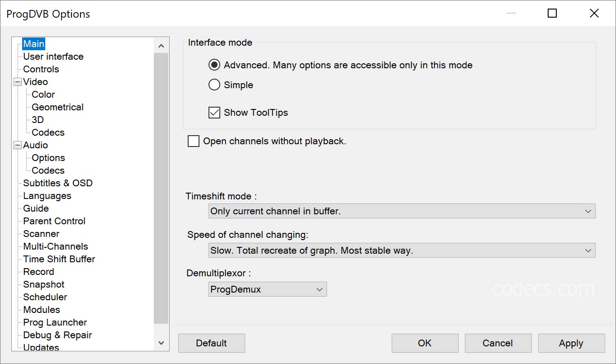
Task: Click the tree scrollbar down arrow
Action: (x=161, y=344)
